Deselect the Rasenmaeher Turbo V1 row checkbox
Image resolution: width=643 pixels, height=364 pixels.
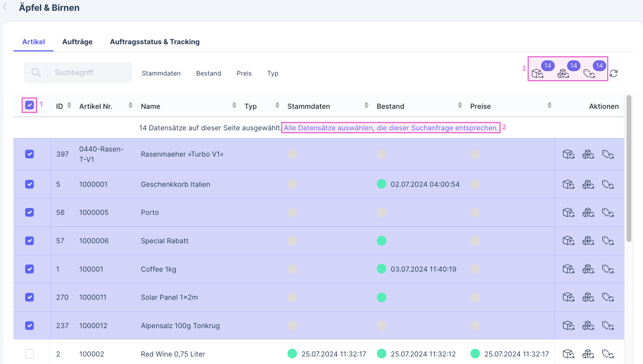click(x=29, y=154)
